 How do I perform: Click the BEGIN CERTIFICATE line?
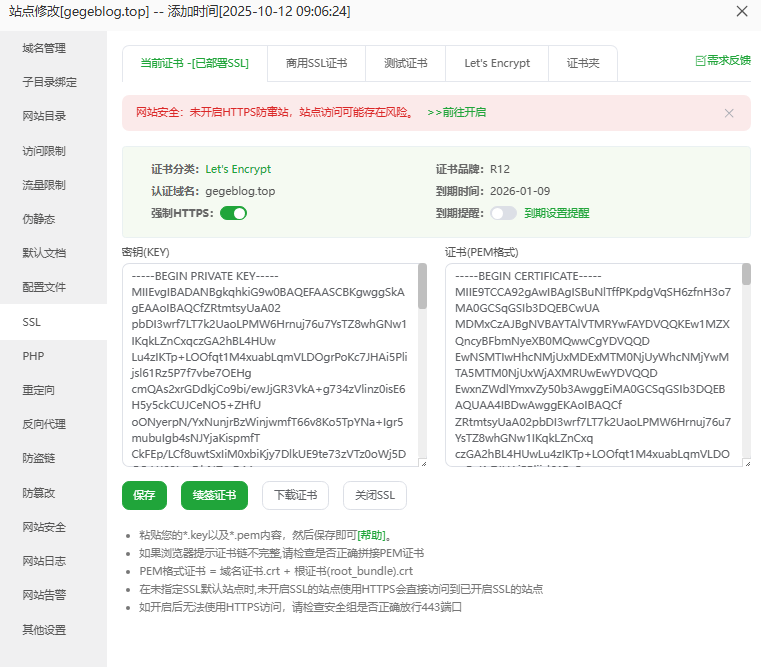click(528, 276)
